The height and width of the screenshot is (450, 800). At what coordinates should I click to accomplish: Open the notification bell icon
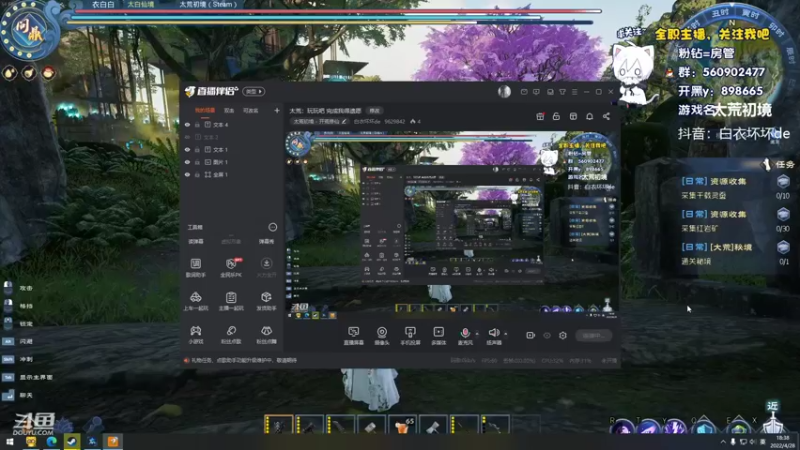tap(589, 116)
